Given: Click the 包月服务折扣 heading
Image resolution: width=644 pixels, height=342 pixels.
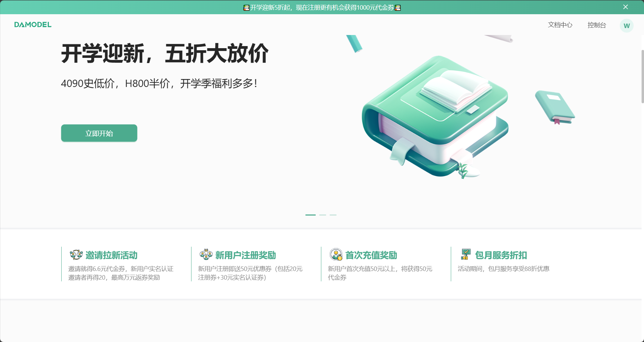Looking at the screenshot, I should tap(501, 255).
